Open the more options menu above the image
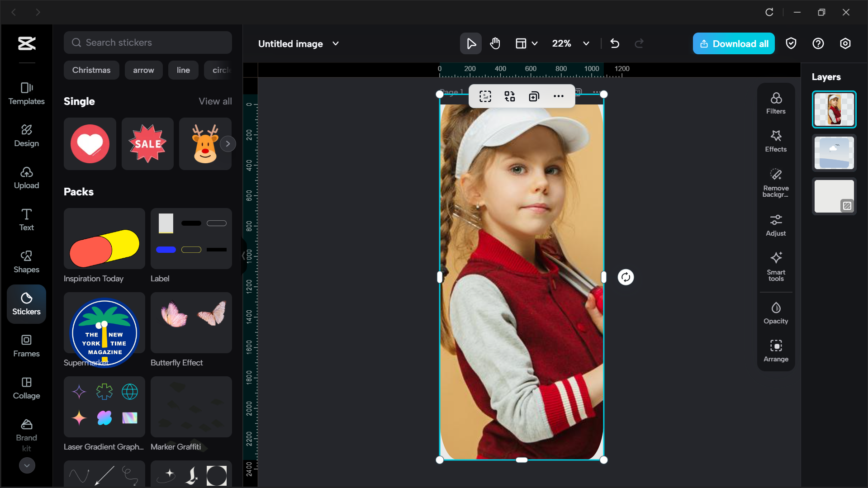Screen dimensions: 868x488 [558, 96]
